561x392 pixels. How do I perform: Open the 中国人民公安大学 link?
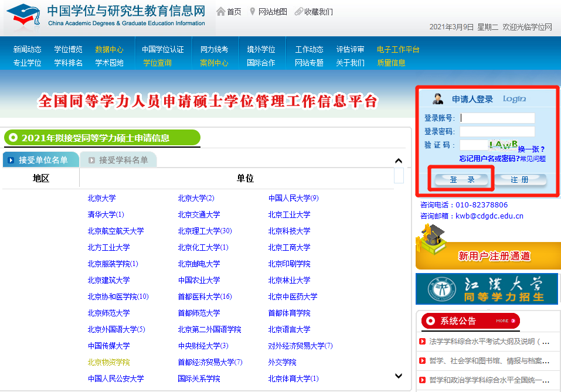pos(116,379)
